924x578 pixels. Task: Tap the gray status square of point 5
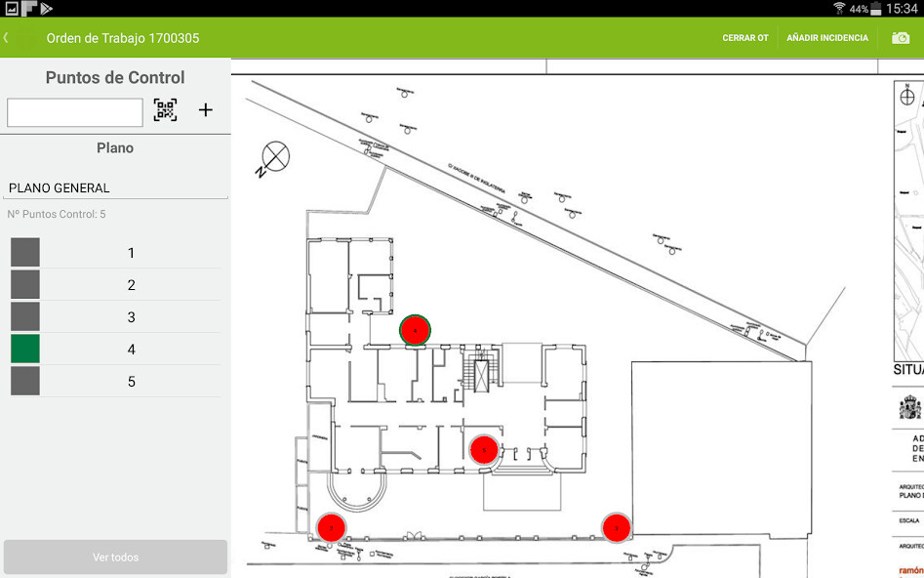click(25, 382)
